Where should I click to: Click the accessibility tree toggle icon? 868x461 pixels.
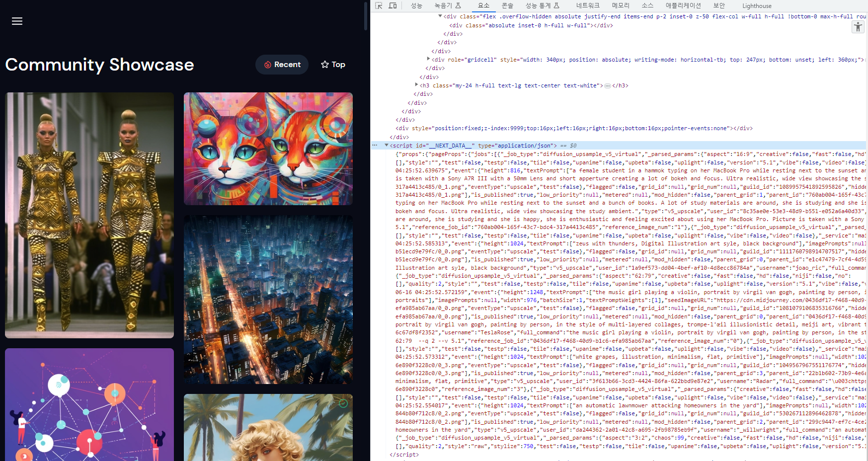858,27
